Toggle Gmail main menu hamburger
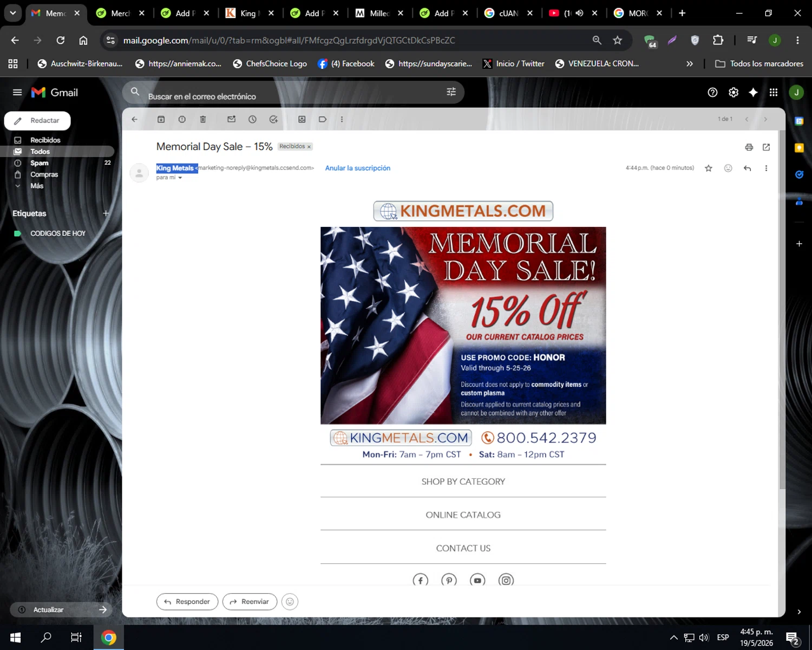The image size is (812, 650). pos(17,93)
